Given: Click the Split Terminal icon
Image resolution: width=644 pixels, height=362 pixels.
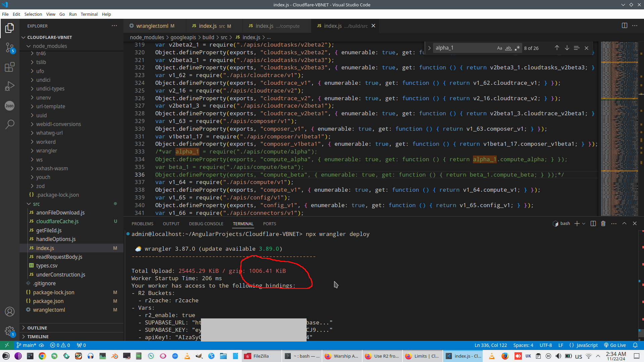Looking at the screenshot, I should [593, 224].
